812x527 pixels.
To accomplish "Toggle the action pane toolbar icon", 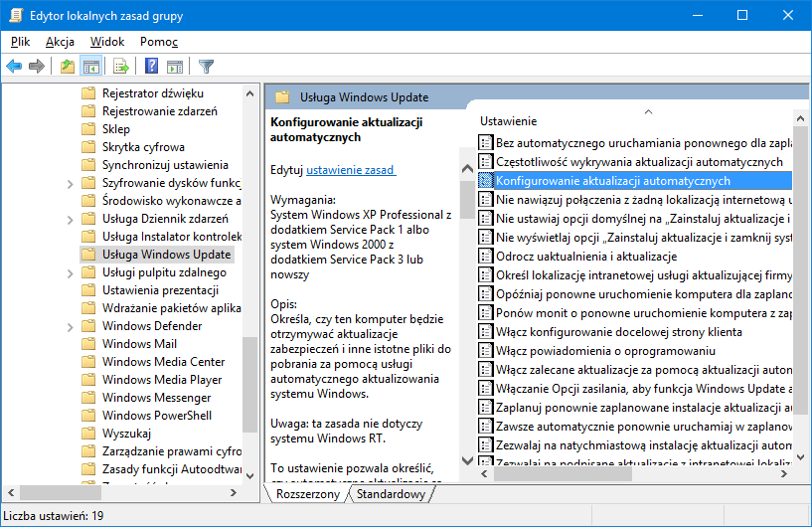I will click(x=175, y=67).
